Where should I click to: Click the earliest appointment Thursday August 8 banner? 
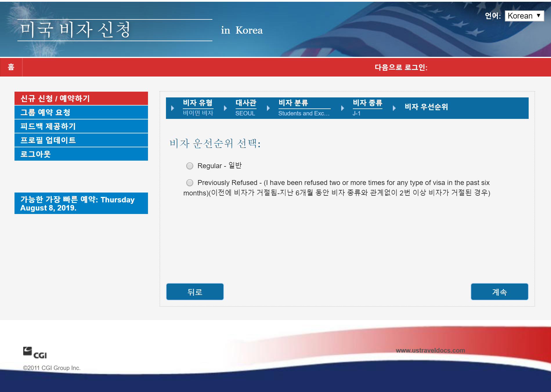(81, 203)
